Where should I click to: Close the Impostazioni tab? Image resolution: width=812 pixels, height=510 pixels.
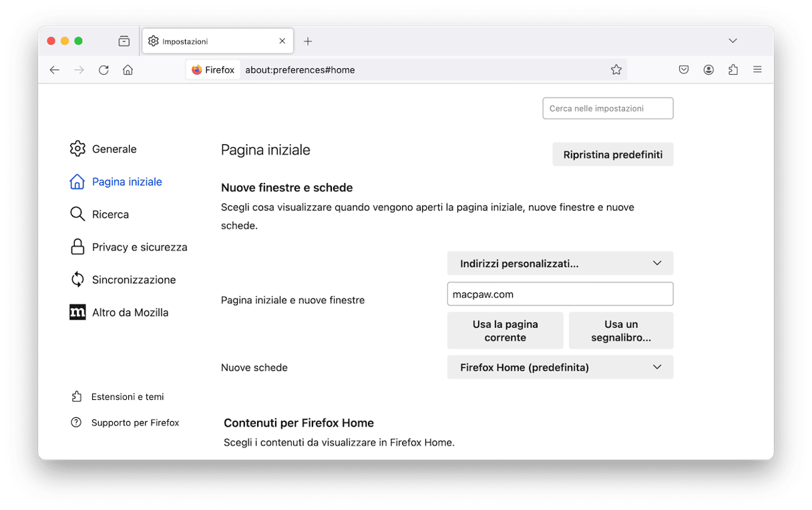[x=282, y=41]
